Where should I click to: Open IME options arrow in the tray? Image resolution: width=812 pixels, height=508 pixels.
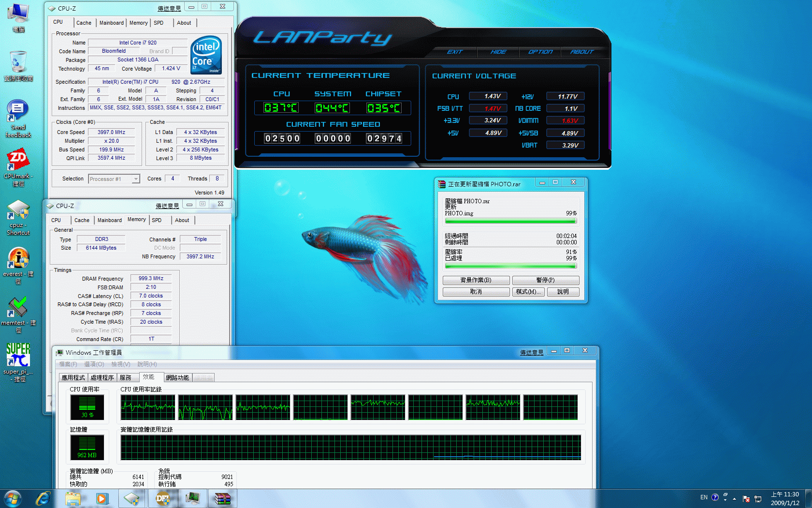pos(725,500)
